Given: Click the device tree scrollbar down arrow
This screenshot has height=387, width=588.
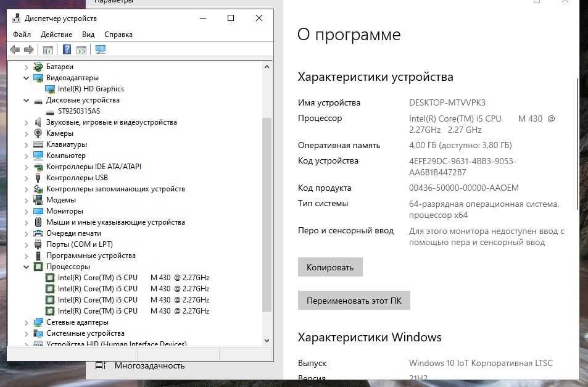Looking at the screenshot, I should 267,341.
